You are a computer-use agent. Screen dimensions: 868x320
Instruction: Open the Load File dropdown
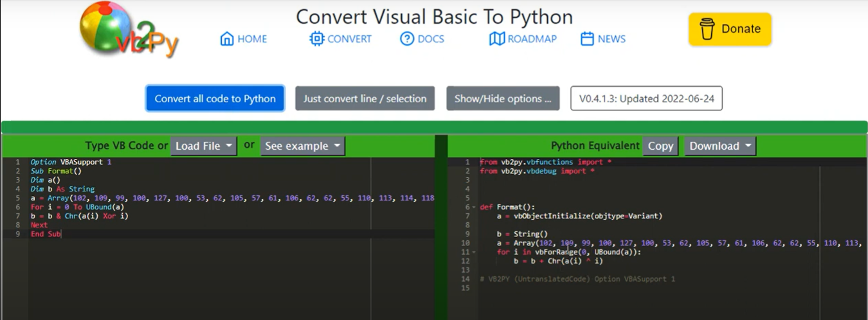203,146
